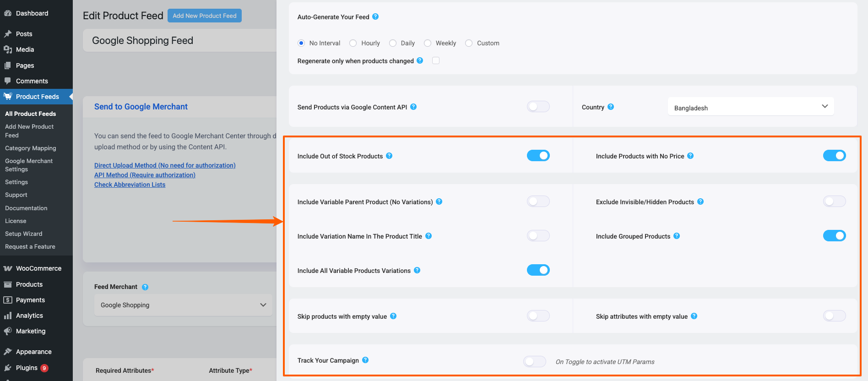This screenshot has width=868, height=381.
Task: Click the Analytics bar chart icon
Action: tap(8, 316)
